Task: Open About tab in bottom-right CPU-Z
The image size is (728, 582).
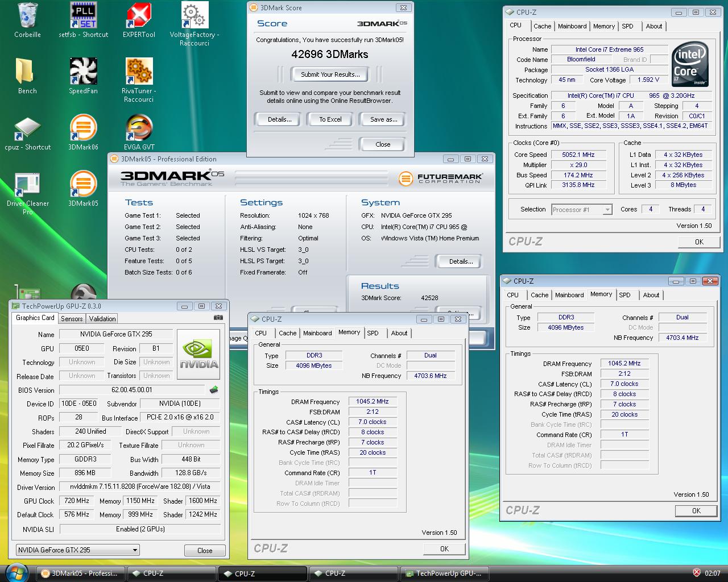Action: click(x=651, y=295)
